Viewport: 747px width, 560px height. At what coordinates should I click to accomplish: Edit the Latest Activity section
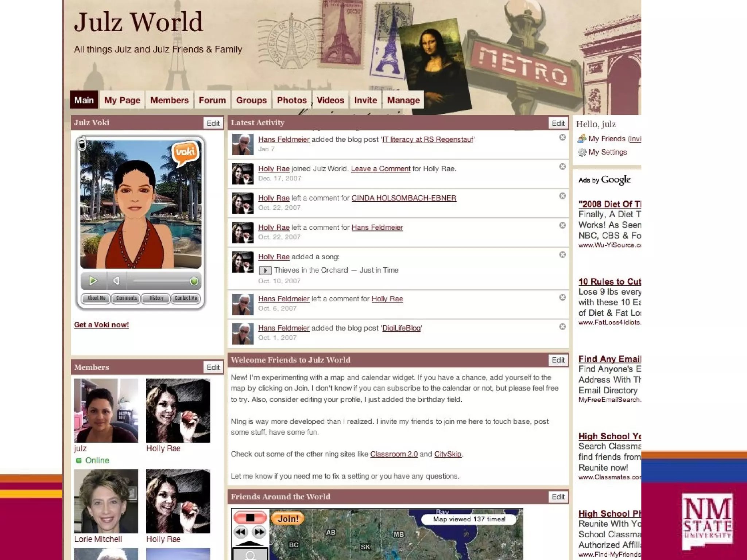coord(558,123)
